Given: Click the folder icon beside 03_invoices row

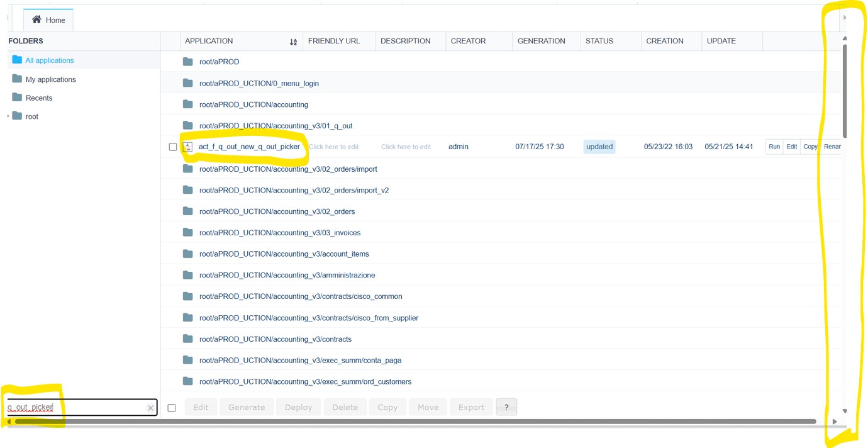Looking at the screenshot, I should pyautogui.click(x=187, y=232).
